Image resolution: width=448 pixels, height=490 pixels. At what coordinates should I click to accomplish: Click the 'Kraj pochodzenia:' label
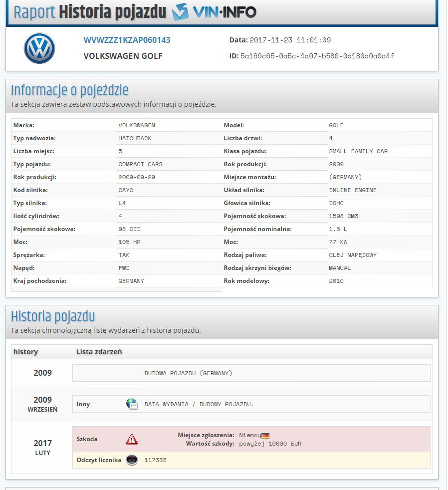40,280
